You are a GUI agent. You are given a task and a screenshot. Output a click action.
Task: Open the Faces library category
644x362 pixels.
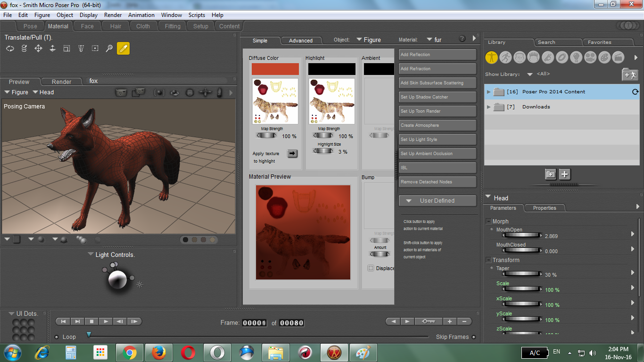[520, 58]
